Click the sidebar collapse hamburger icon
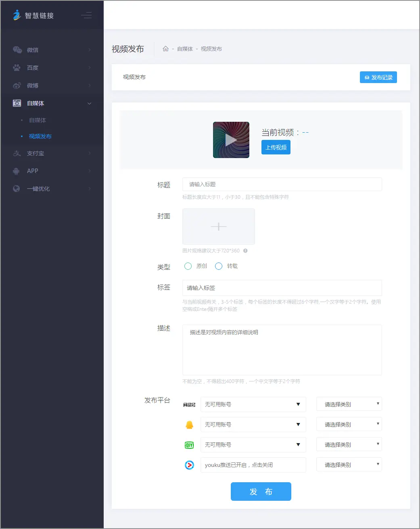 [x=86, y=16]
